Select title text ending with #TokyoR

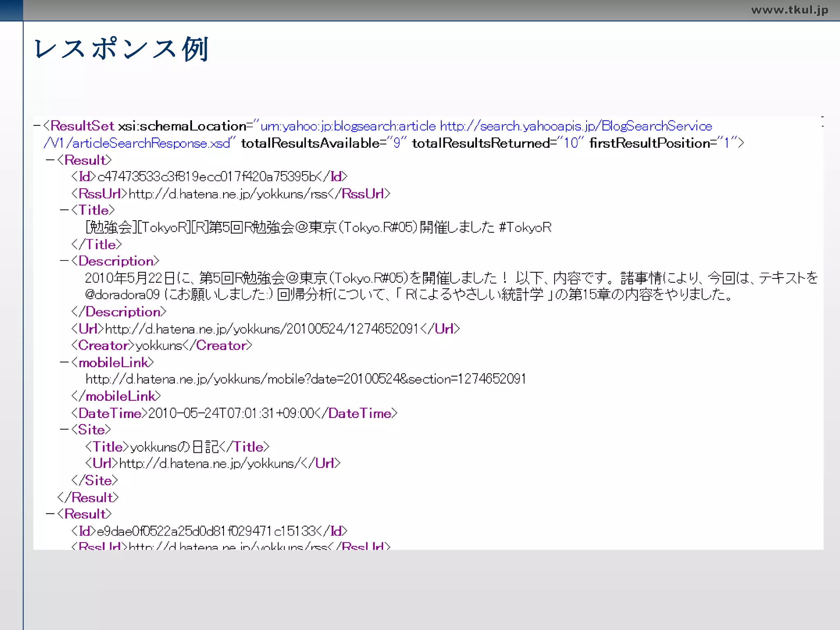coord(318,227)
